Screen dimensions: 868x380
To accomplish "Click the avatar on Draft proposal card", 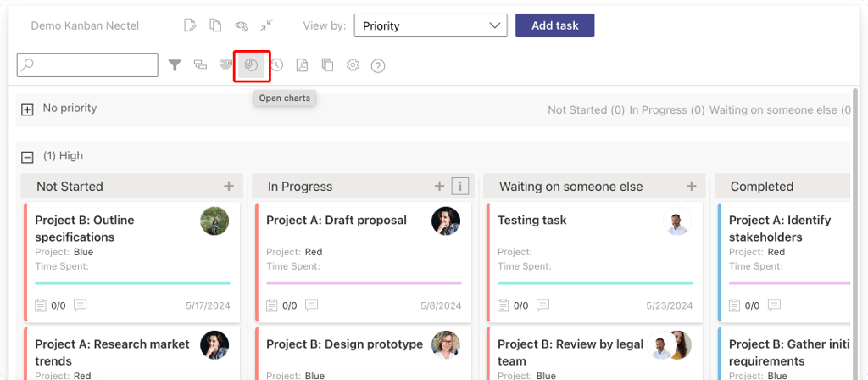I will click(446, 221).
